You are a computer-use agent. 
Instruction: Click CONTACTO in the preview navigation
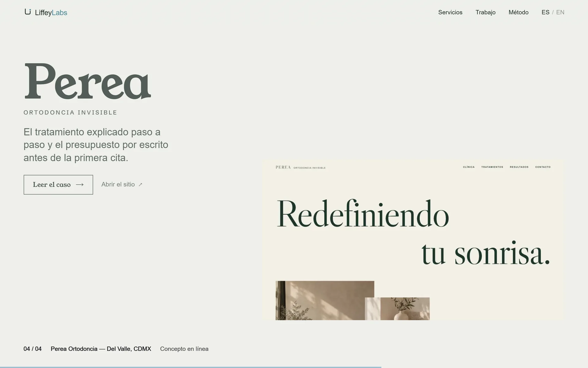tap(543, 167)
